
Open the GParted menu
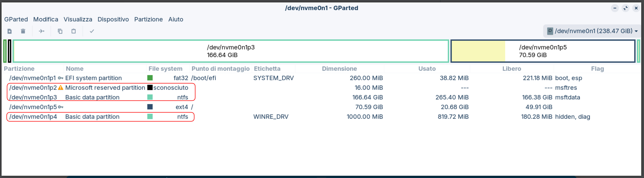(16, 19)
